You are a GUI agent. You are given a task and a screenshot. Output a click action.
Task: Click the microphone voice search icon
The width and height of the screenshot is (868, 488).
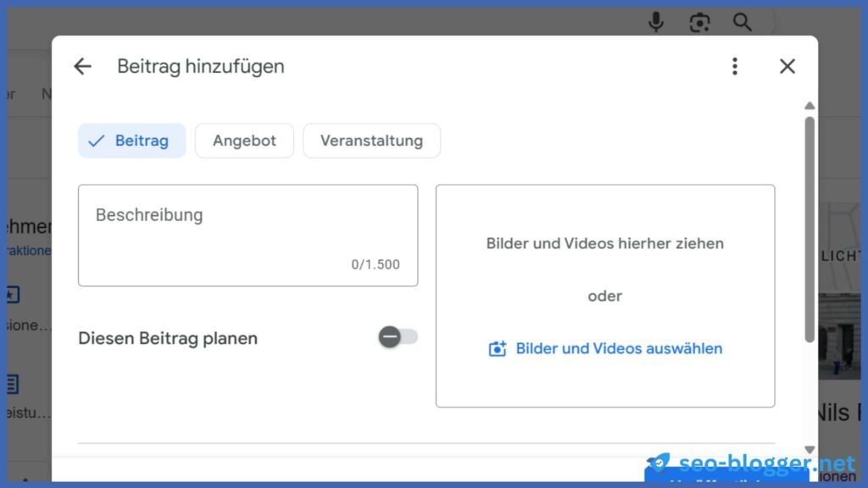[655, 22]
